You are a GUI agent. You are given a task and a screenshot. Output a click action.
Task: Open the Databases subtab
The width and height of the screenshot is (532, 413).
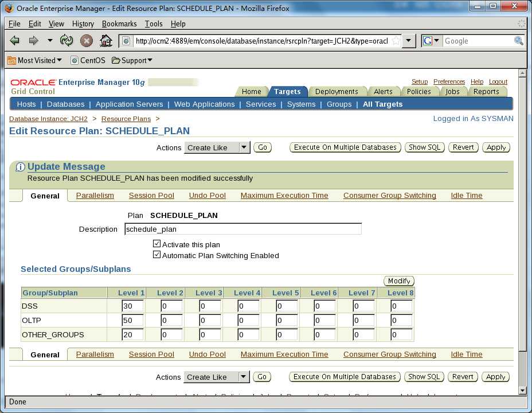coord(65,104)
